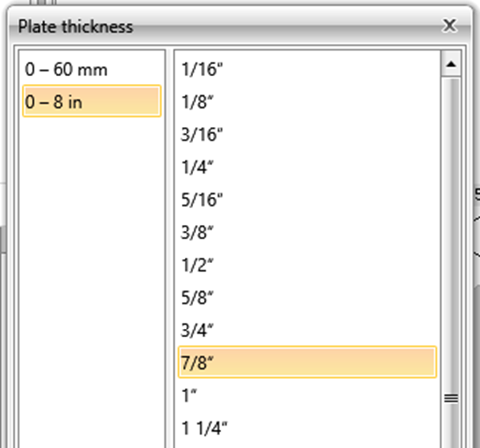Close the Plate thickness dialog
The image size is (480, 448).
[x=449, y=26]
